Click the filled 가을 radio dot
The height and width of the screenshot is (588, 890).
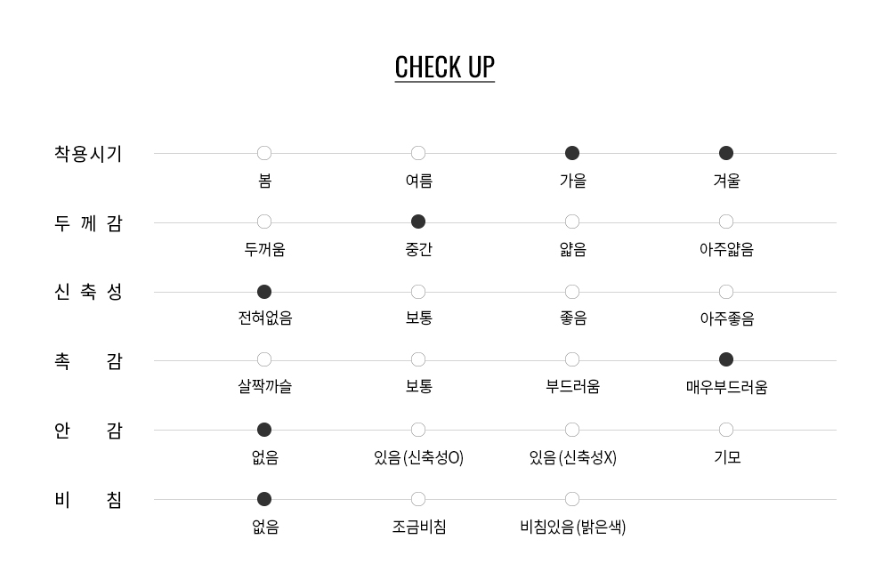click(572, 153)
